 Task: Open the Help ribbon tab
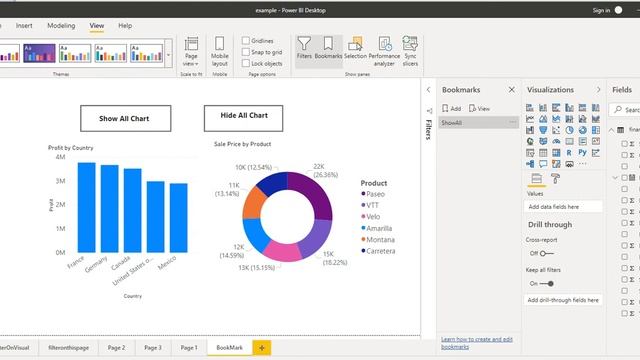125,26
